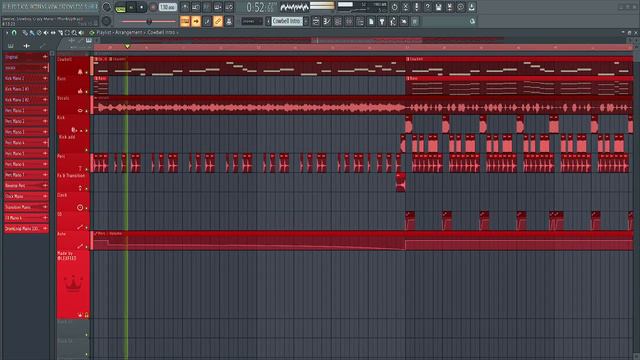This screenshot has width=640, height=360.
Task: Adjust the main volume knob top row
Action: 106,7
